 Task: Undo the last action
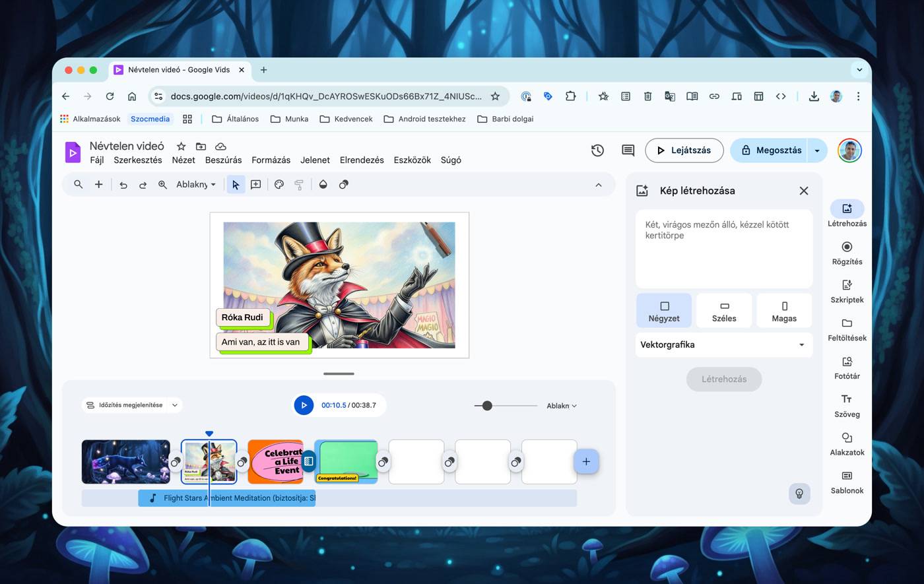(123, 185)
